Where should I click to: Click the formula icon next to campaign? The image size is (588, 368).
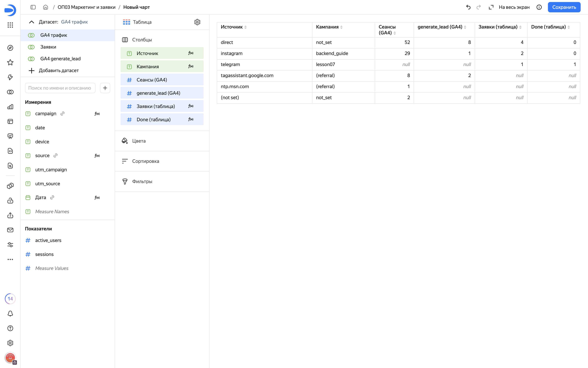pos(97,114)
